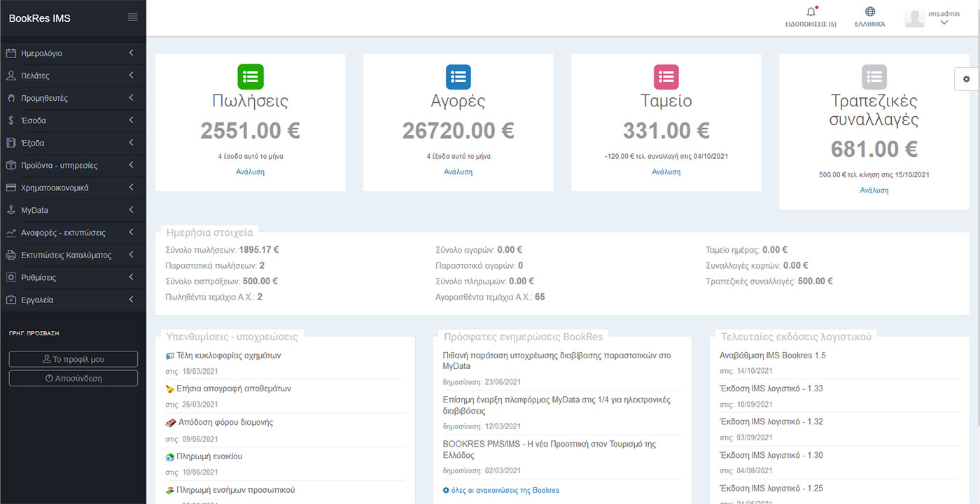The width and height of the screenshot is (980, 504).
Task: Click the green Πωλήσεις list icon
Action: pyautogui.click(x=251, y=76)
